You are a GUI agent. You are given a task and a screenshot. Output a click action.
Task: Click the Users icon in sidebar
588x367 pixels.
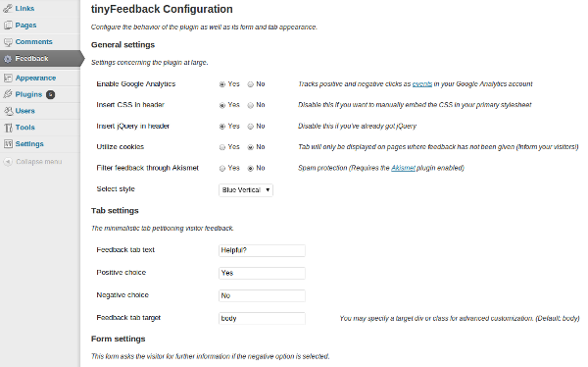(8, 111)
